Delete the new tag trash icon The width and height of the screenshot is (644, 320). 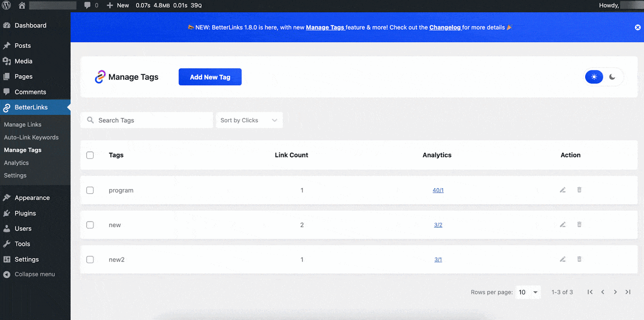point(579,224)
